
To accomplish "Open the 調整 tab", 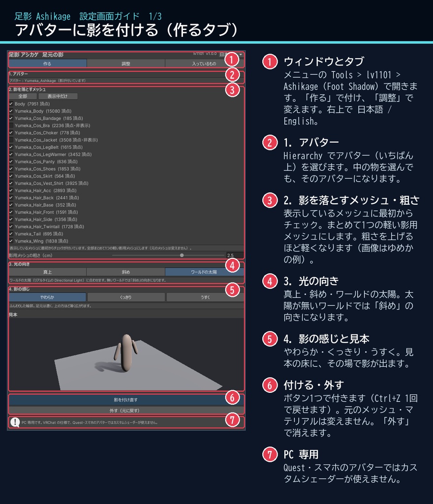I will [x=126, y=63].
